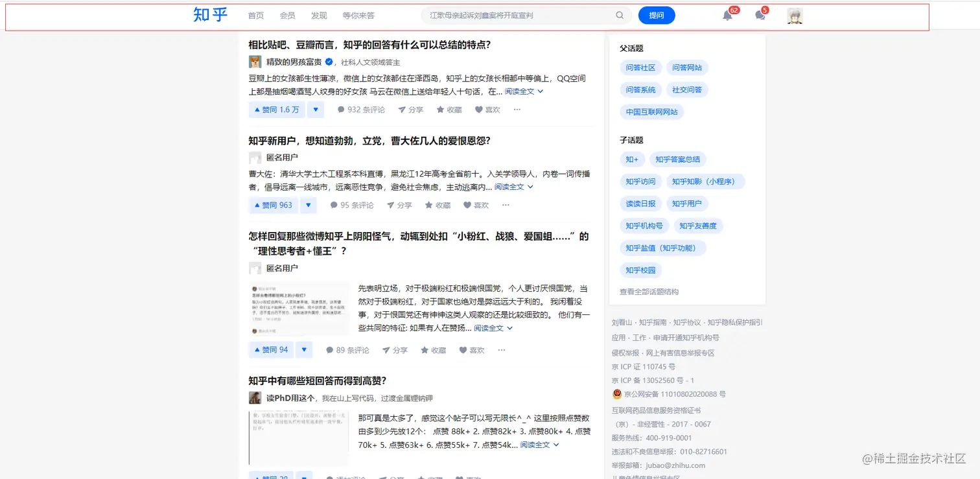Expand 阅读全文 on 读PhD用这个's answer

coord(540,445)
